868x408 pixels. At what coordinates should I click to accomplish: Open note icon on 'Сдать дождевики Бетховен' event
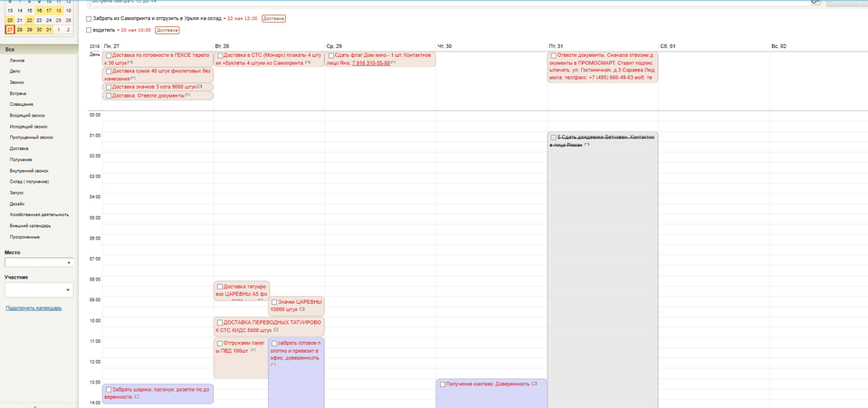point(587,145)
